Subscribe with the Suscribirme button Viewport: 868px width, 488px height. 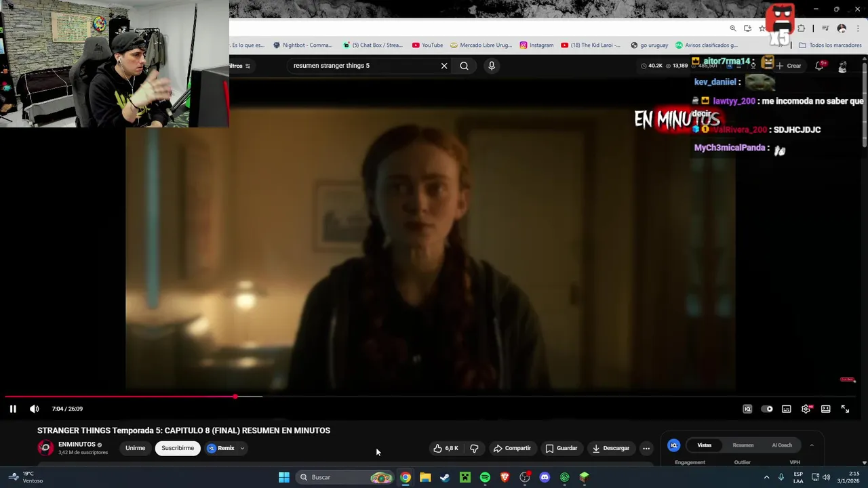tap(178, 448)
